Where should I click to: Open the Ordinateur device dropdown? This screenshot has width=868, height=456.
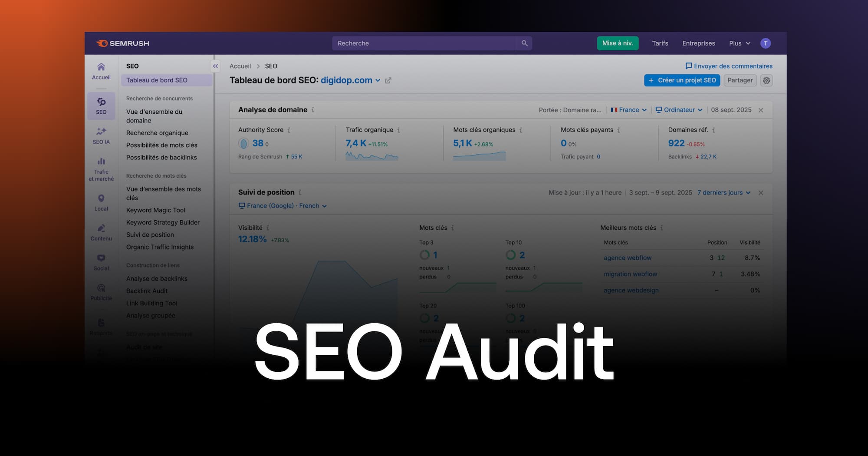[x=679, y=110]
